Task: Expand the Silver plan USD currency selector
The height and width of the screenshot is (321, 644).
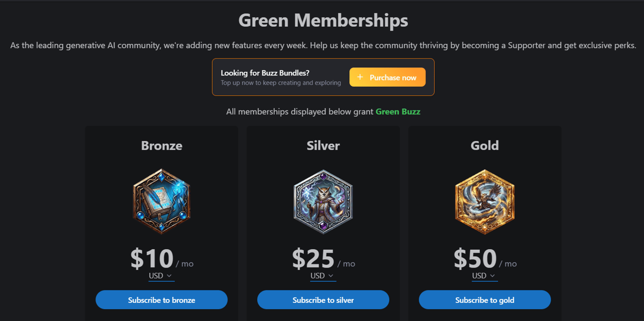Action: 323,275
